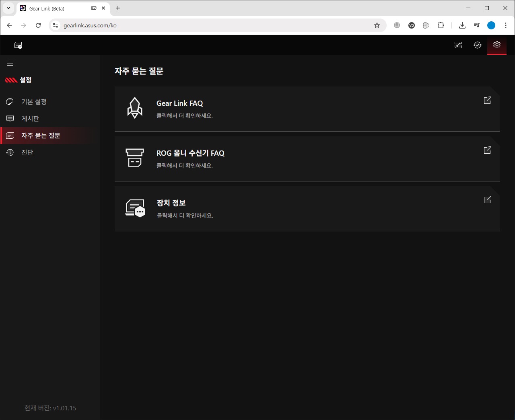
Task: Click the address bar with gearlink.asus.com/ko
Action: click(x=217, y=25)
